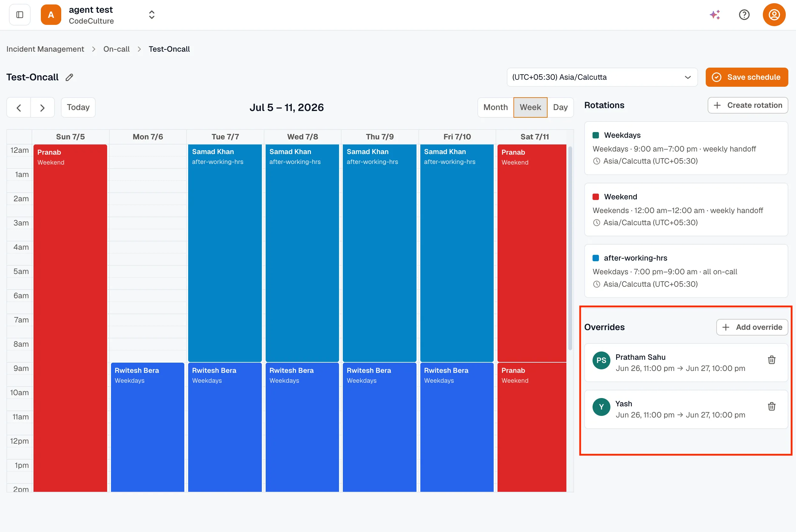Edit the Test-Oncall schedule name pencil
The image size is (796, 532).
click(x=69, y=78)
